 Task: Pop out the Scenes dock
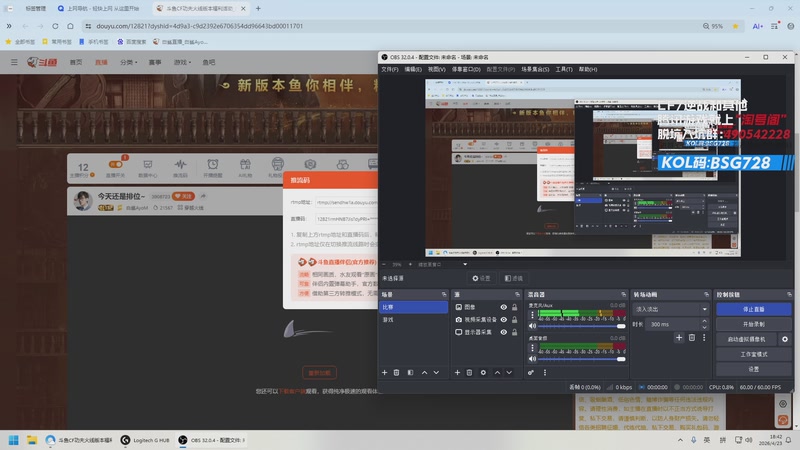(444, 294)
